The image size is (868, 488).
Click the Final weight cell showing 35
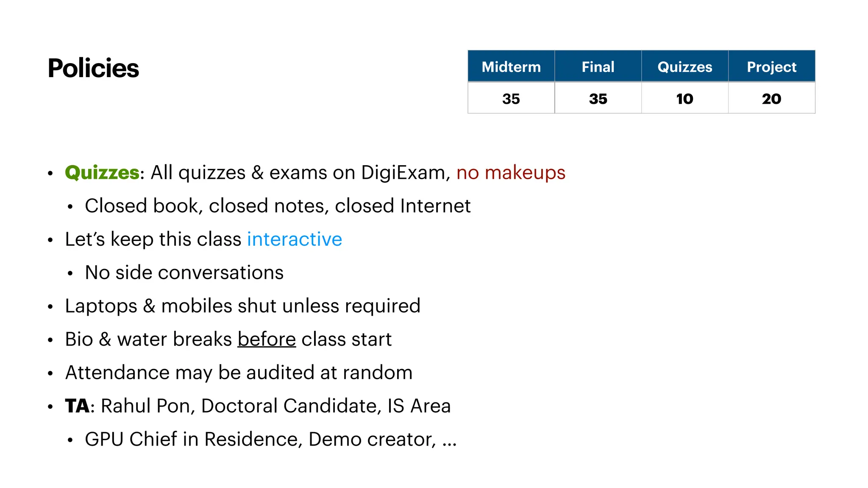click(598, 98)
